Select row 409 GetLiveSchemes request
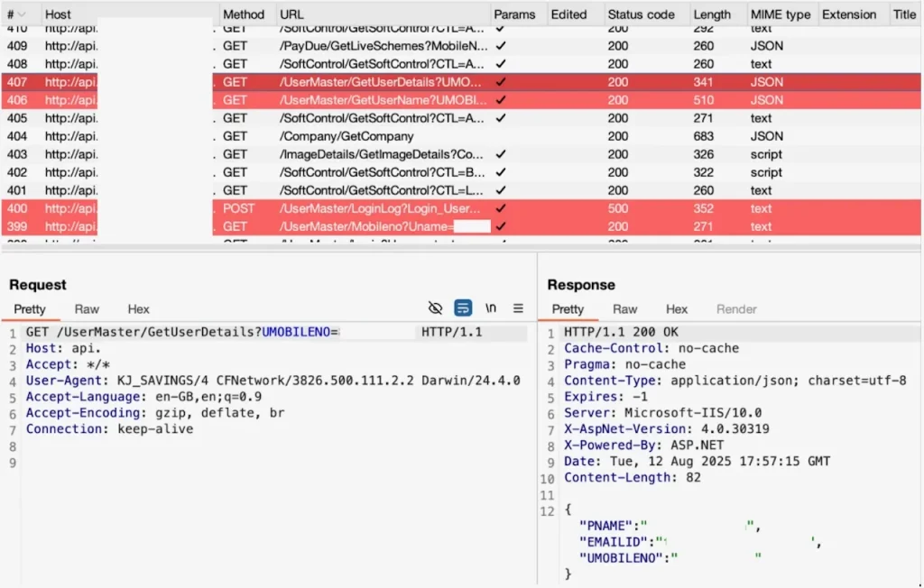924x588 pixels. (461, 46)
